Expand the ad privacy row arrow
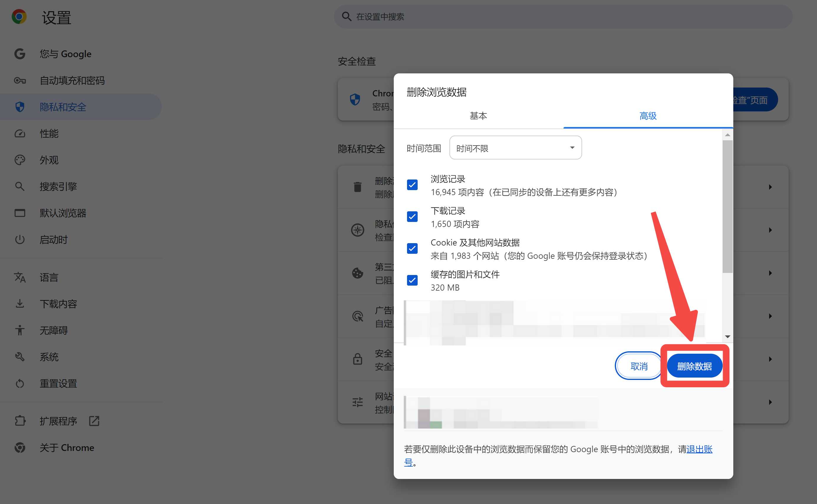817x504 pixels. [770, 316]
